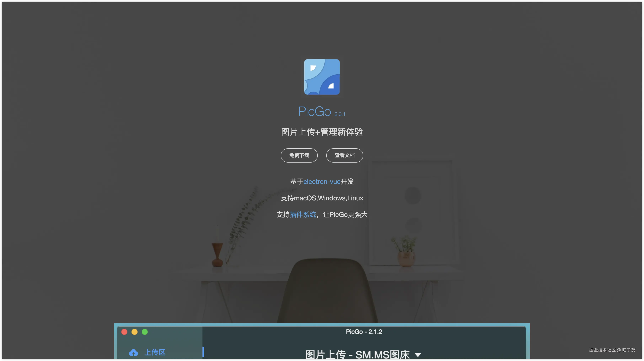This screenshot has height=361, width=644.
Task: Click the PicGo - 2.1.2 window title
Action: 364,332
